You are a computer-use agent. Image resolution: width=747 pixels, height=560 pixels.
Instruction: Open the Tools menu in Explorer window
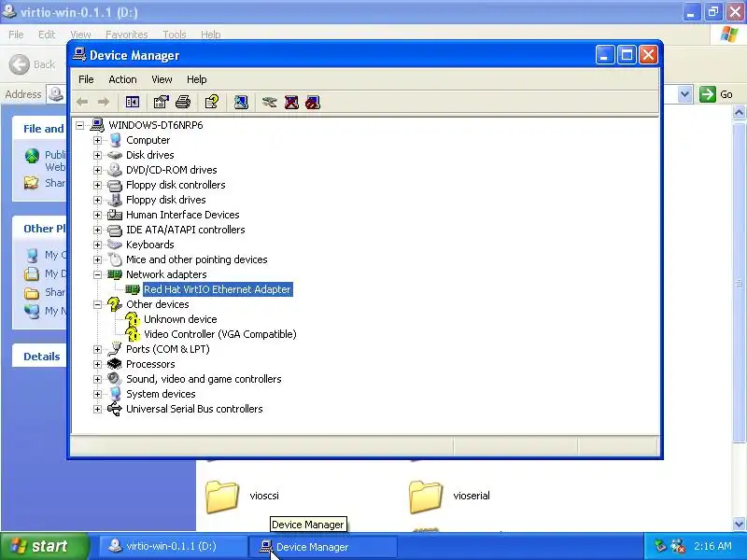[x=175, y=35]
